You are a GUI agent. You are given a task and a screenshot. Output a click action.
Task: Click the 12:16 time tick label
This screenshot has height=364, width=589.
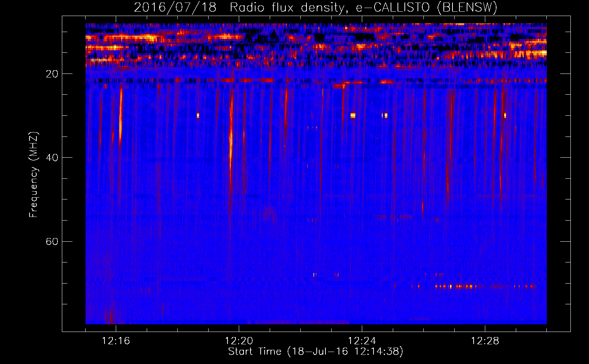point(116,341)
